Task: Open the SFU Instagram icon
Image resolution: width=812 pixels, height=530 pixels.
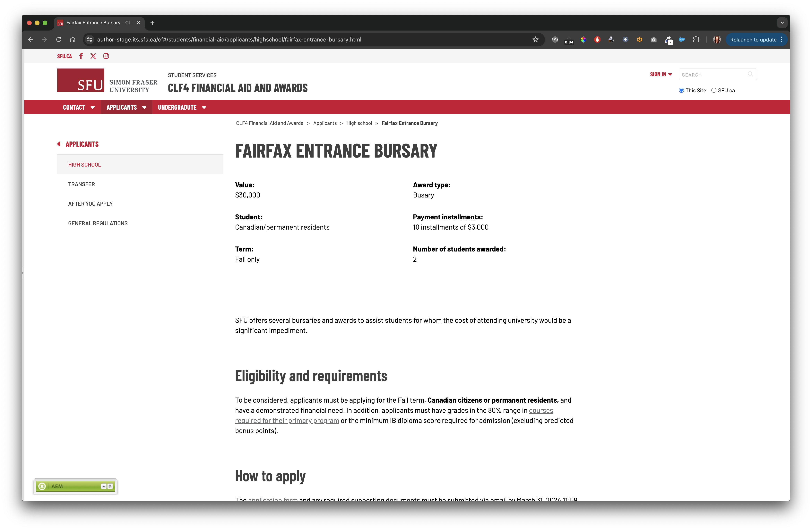Action: pyautogui.click(x=106, y=56)
